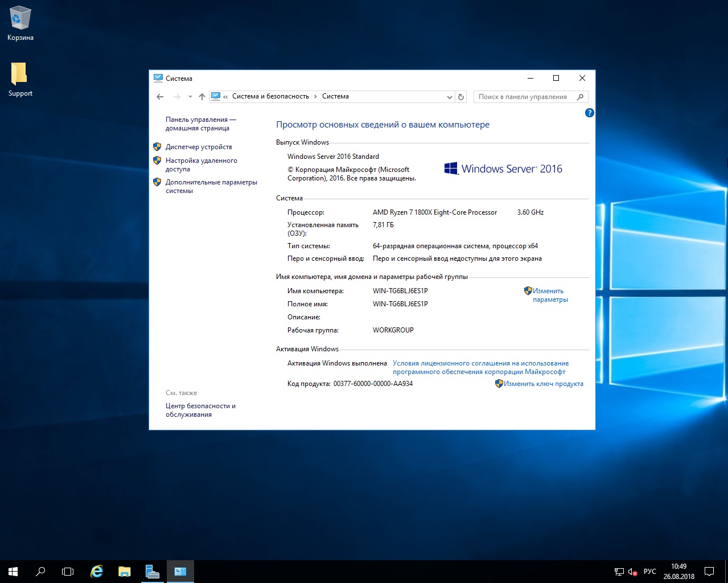This screenshot has width=728, height=583.
Task: Minimize the Система window
Action: click(530, 78)
